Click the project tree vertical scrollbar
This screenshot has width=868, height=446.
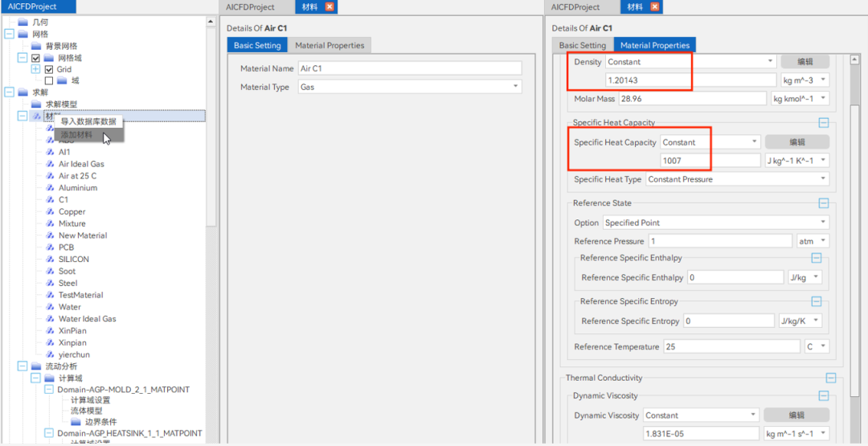[211, 127]
